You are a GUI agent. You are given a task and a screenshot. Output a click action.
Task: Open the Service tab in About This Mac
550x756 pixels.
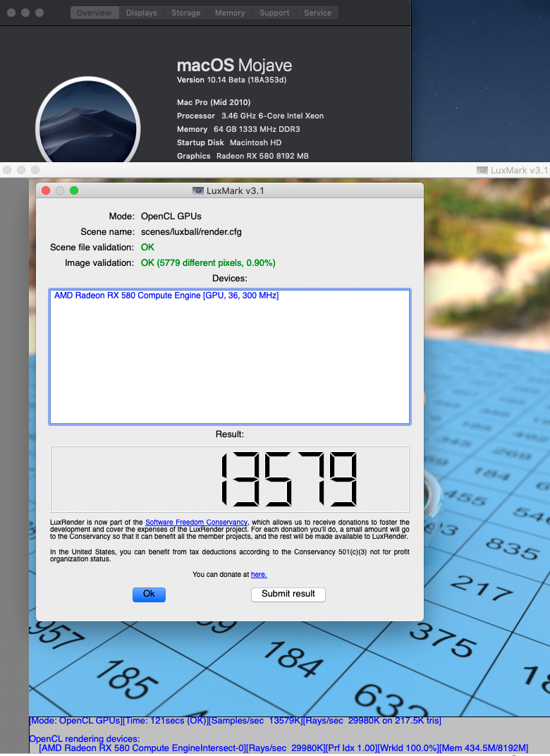tap(317, 13)
